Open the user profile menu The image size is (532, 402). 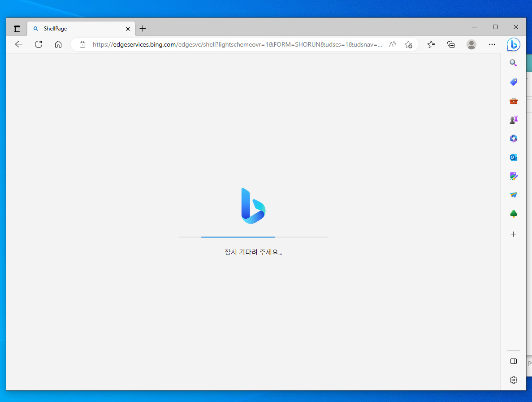471,44
